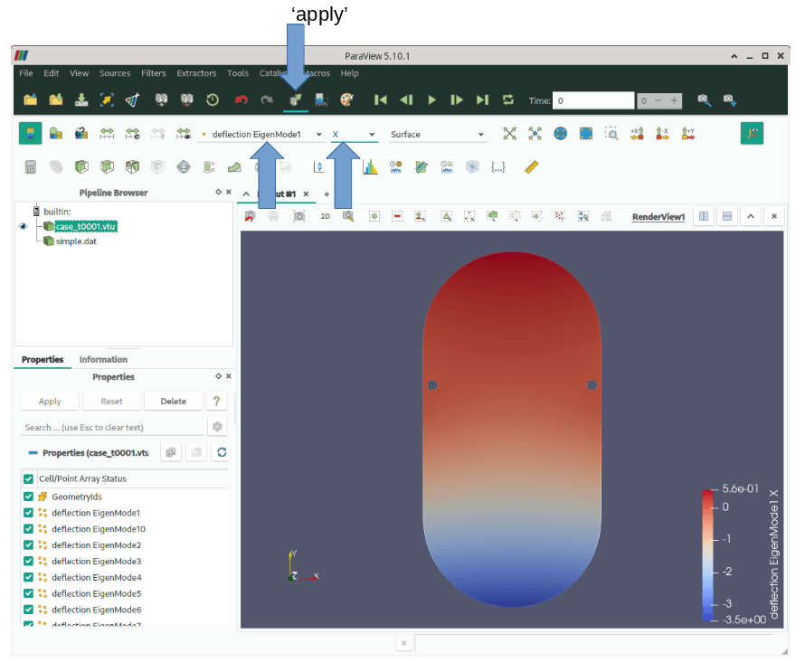This screenshot has height=672, width=805.
Task: Click the Capture Screenshot camera icon in view
Action: click(x=298, y=216)
